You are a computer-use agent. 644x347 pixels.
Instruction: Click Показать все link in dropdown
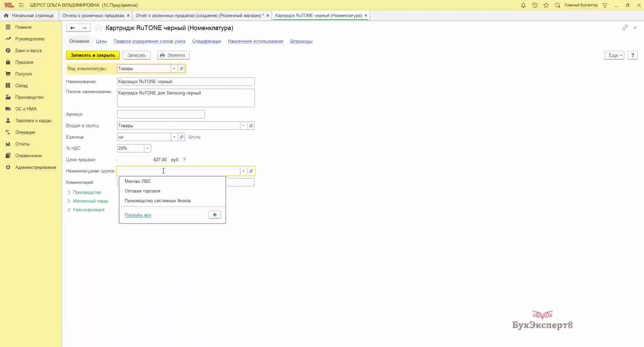(x=138, y=215)
